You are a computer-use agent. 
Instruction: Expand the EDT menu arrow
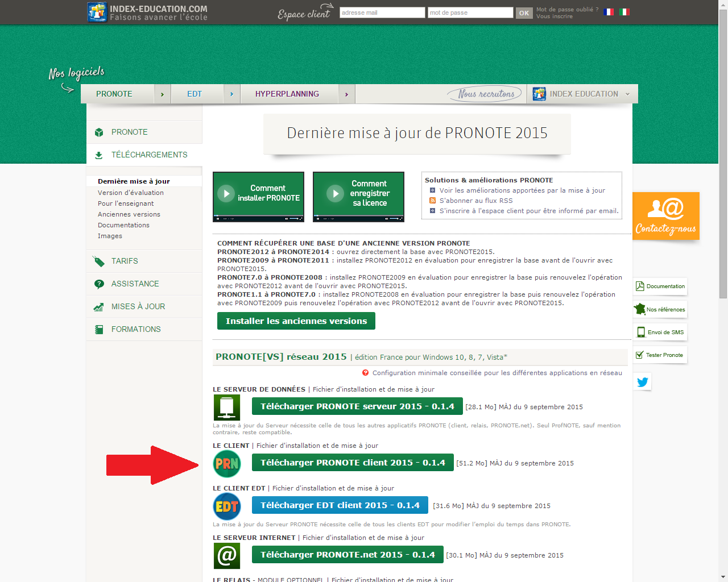coord(231,94)
